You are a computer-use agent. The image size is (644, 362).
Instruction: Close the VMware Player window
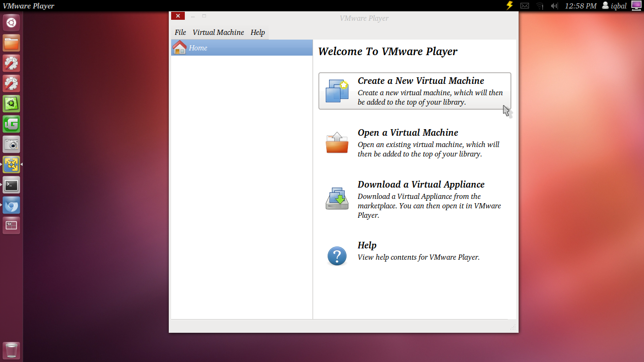tap(178, 16)
